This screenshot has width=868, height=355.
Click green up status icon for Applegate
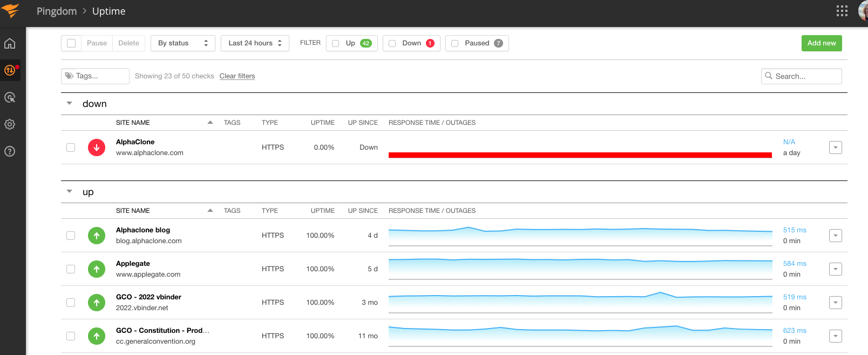[97, 269]
